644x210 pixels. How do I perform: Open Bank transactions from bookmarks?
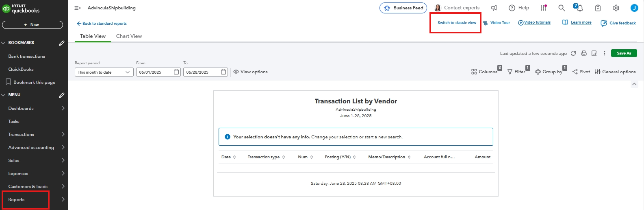coord(26,56)
